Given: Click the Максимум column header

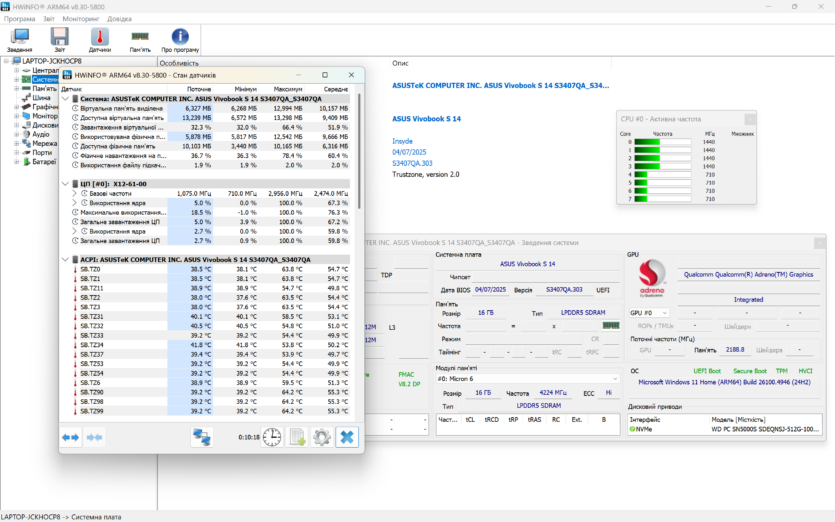Looking at the screenshot, I should (x=288, y=89).
